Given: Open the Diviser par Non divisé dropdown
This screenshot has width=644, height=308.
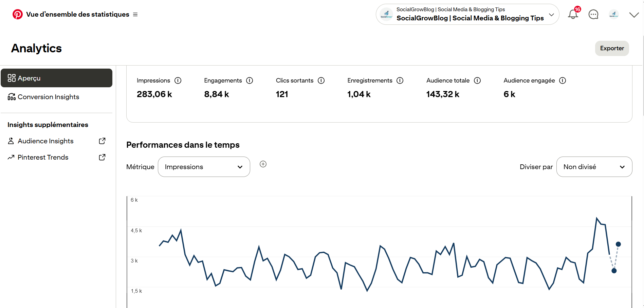Looking at the screenshot, I should point(594,167).
